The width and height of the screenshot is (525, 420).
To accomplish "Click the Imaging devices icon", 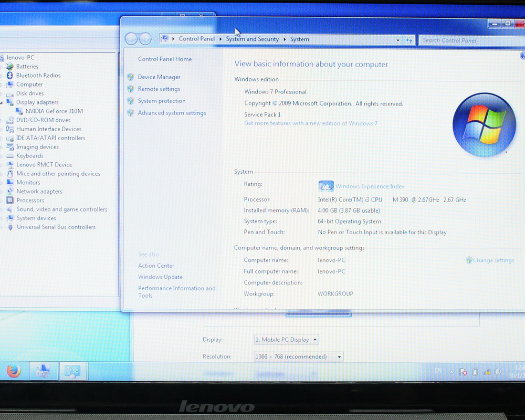I will (10, 146).
